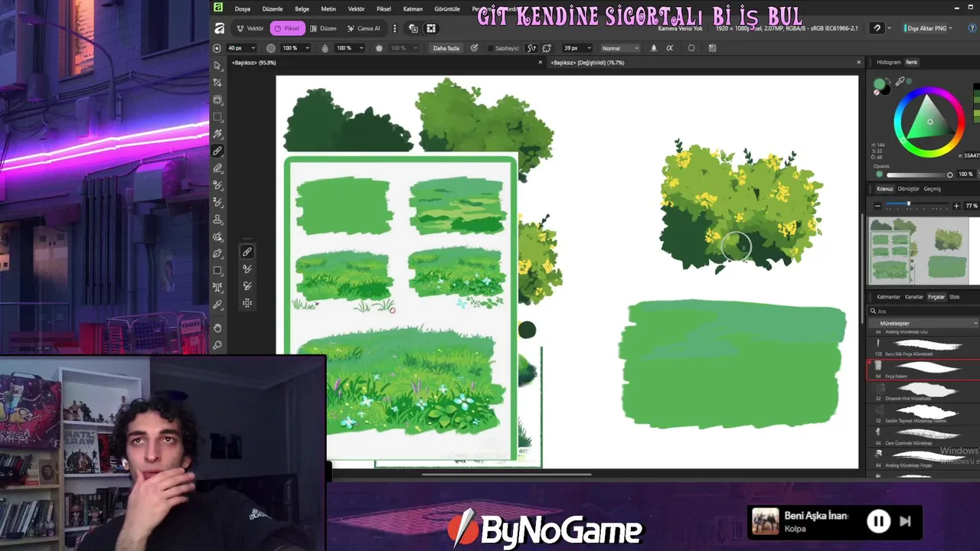Select the Paint Brush tool in toolbar

217,152
